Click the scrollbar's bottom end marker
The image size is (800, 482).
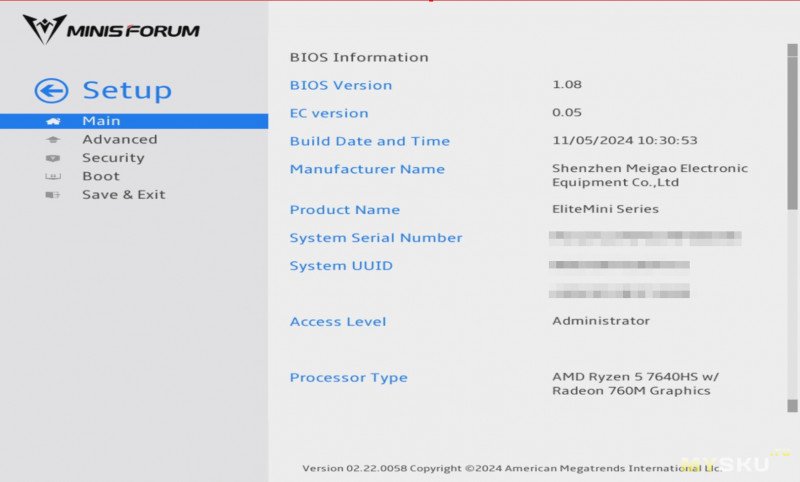[792, 405]
